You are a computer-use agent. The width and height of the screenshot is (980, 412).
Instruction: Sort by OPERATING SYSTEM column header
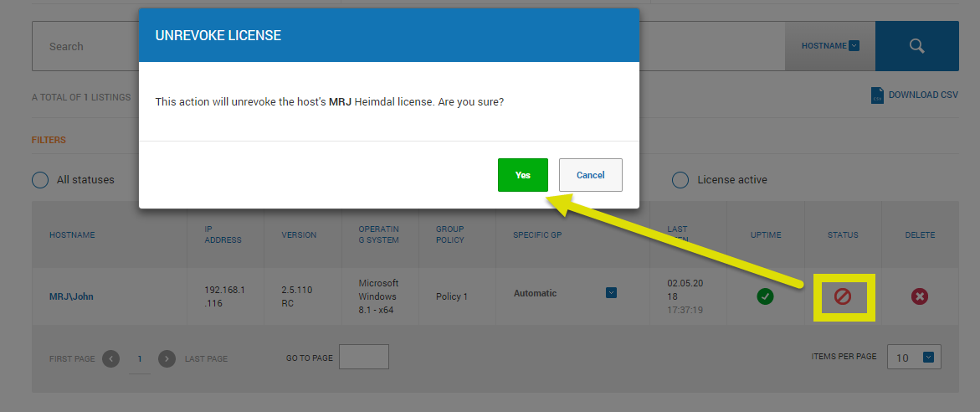[x=379, y=234]
